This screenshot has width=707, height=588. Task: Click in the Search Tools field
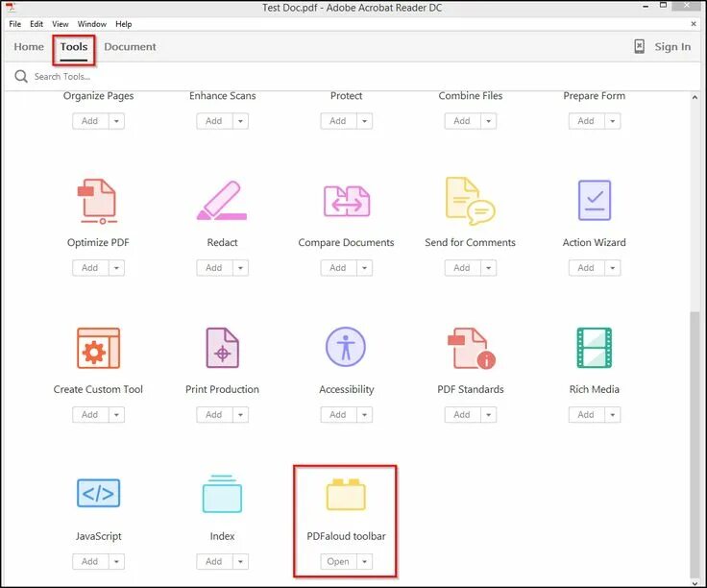(352, 77)
